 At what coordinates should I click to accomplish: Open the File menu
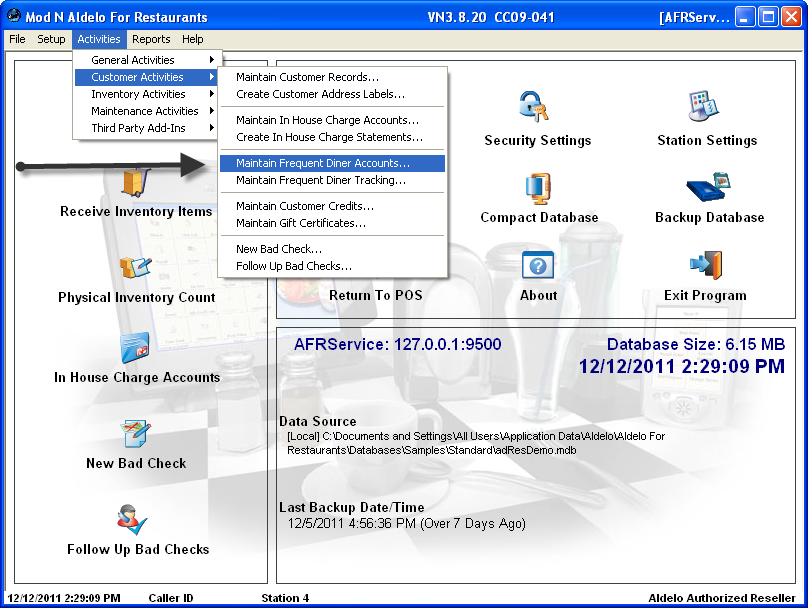coord(17,39)
